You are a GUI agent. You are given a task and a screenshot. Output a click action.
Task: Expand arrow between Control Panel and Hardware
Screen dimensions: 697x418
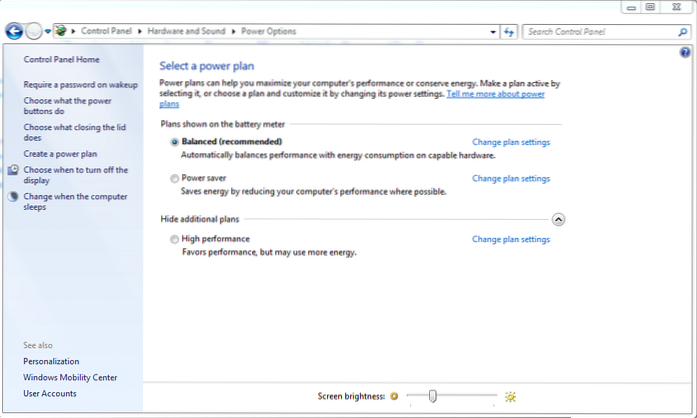(x=140, y=31)
